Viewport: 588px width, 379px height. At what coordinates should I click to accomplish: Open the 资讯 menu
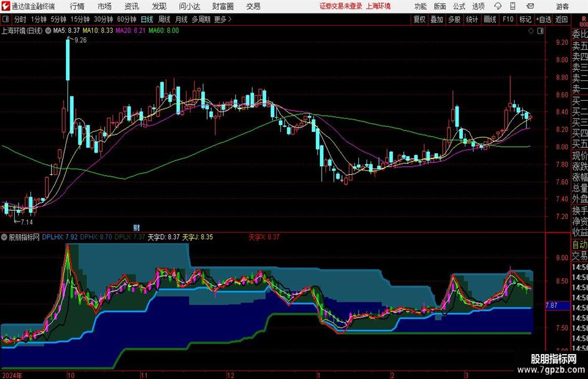click(132, 6)
